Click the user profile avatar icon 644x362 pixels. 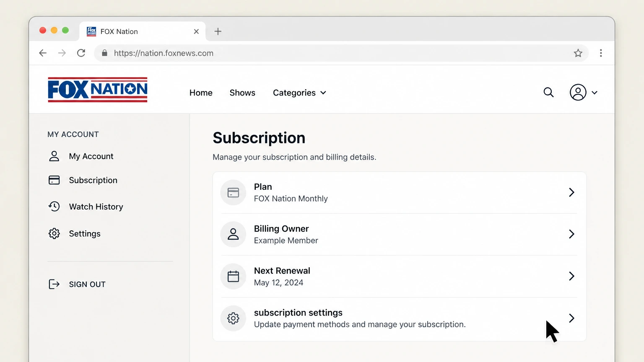click(578, 92)
